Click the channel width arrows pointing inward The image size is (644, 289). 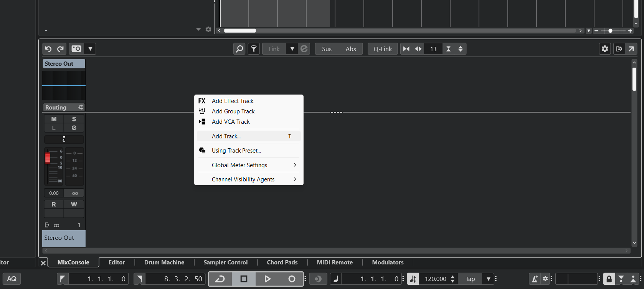406,49
